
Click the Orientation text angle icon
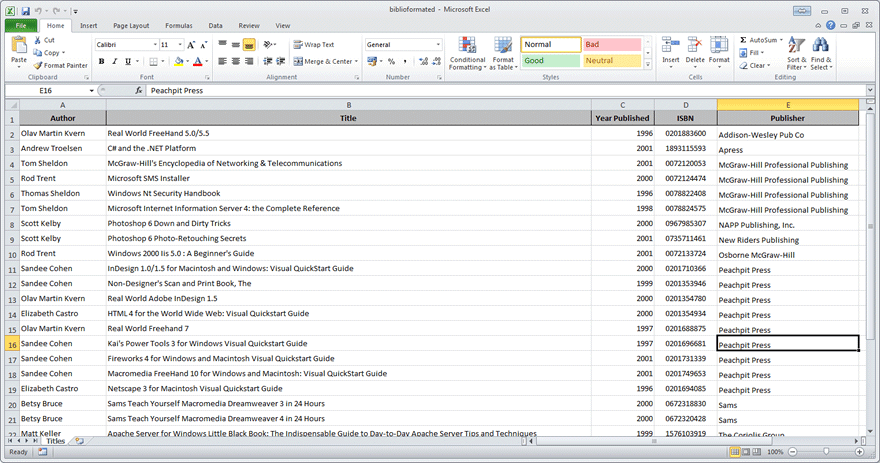click(268, 44)
